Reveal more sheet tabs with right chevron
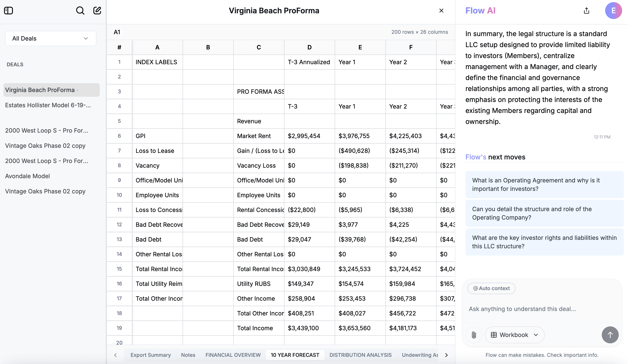This screenshot has width=628, height=364. click(x=446, y=355)
